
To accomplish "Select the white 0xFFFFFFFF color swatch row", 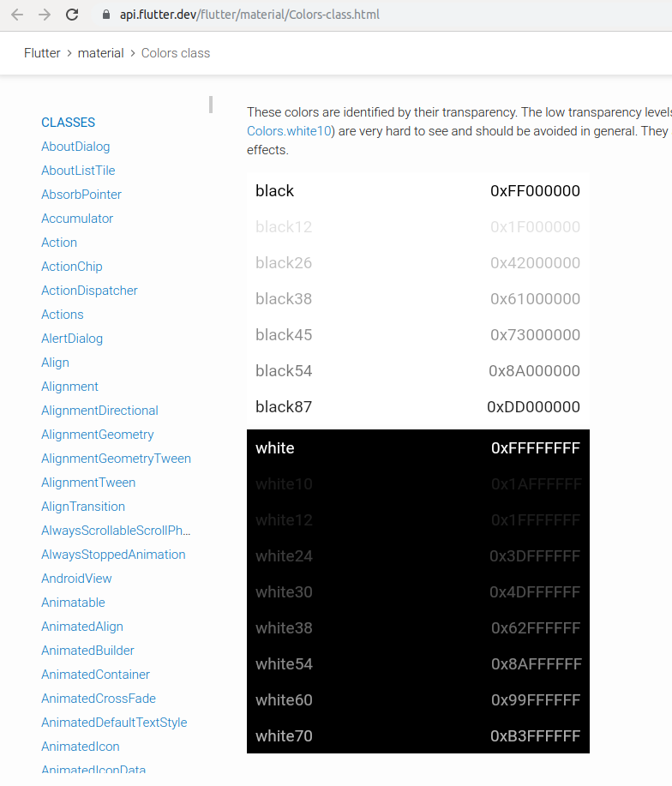I will pos(417,448).
